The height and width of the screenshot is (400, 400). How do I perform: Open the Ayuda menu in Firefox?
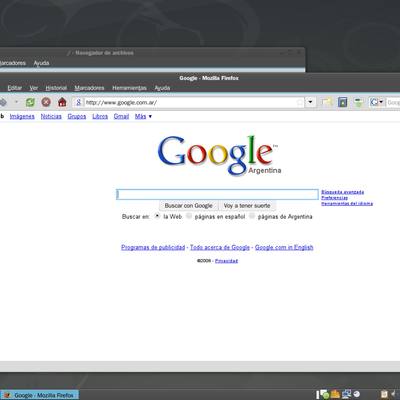(162, 88)
